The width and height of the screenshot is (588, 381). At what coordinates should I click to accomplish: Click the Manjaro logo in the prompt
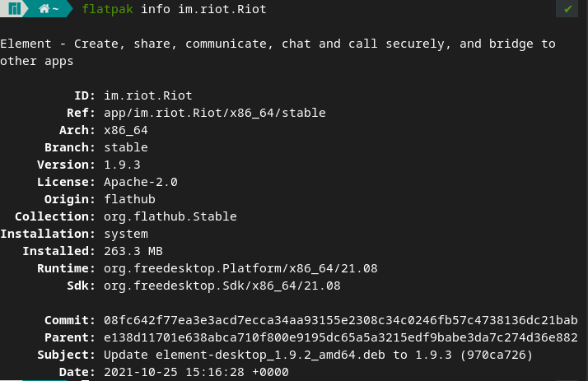pos(14,9)
